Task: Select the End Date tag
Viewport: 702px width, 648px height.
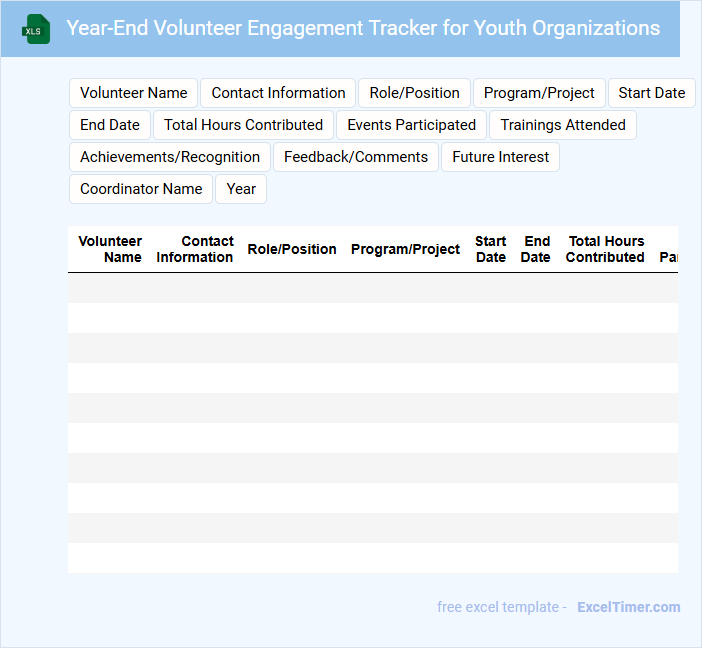Action: 110,125
